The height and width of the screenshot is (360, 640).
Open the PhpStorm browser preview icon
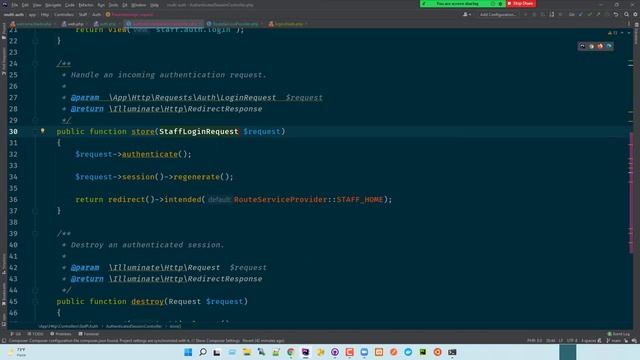coord(582,46)
